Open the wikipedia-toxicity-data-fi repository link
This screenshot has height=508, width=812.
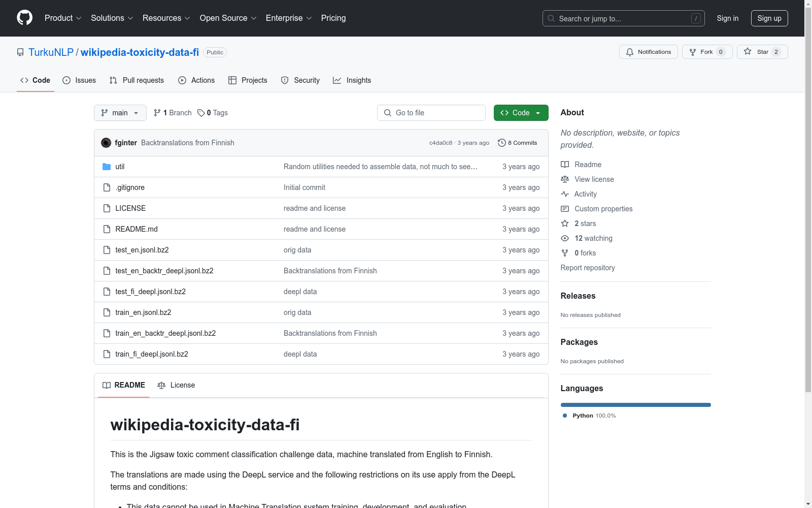[x=140, y=52]
